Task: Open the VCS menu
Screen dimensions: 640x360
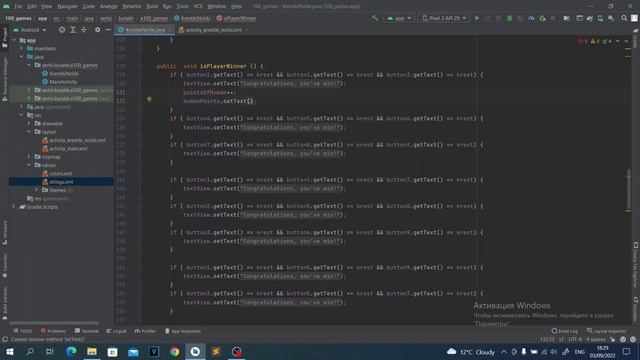Action: pos(198,7)
